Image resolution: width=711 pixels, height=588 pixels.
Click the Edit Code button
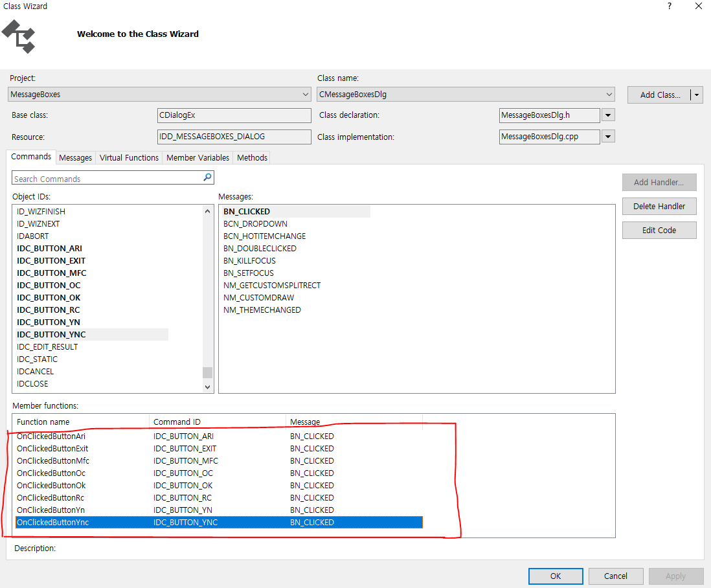[659, 231]
